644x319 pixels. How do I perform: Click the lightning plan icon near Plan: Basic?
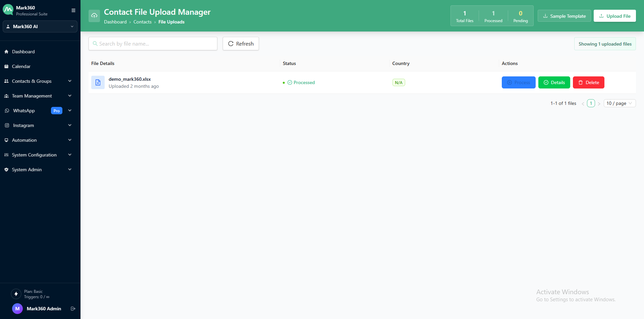tap(16, 294)
